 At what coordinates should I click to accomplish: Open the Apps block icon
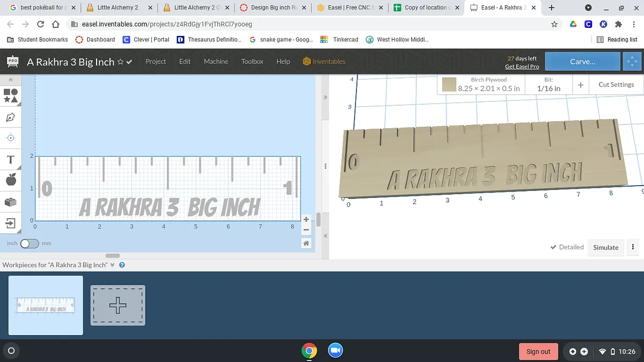pyautogui.click(x=11, y=202)
